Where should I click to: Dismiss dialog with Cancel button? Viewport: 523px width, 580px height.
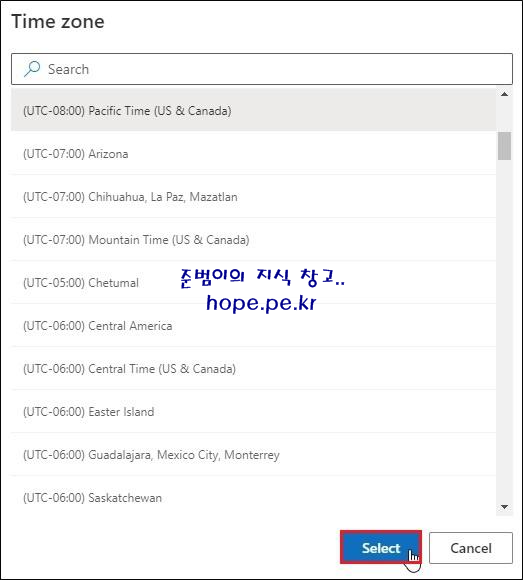coord(471,548)
